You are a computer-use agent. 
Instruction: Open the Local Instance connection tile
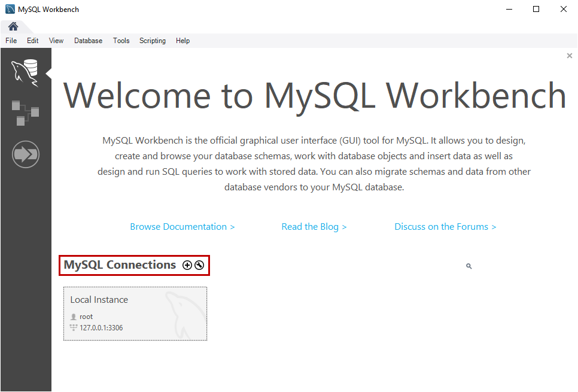click(x=135, y=314)
